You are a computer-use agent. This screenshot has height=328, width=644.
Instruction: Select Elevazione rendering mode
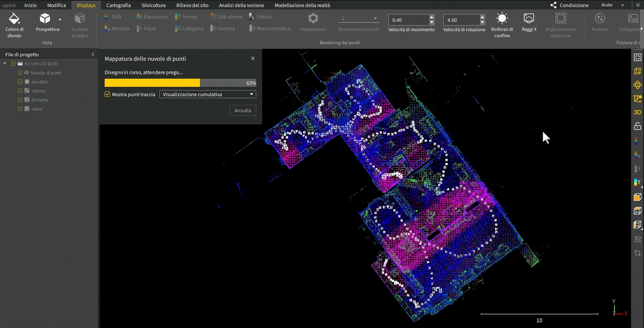click(152, 17)
